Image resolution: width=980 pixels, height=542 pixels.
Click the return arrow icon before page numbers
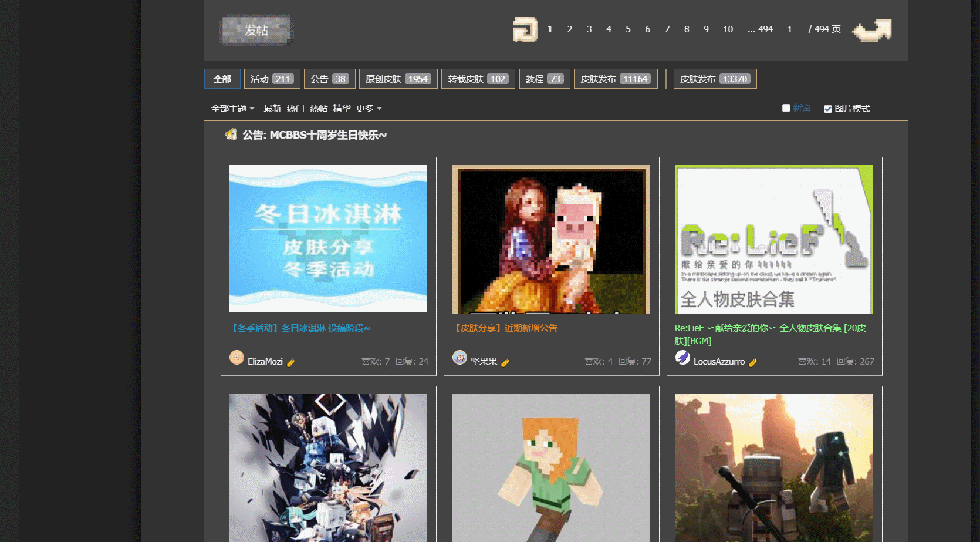click(525, 29)
